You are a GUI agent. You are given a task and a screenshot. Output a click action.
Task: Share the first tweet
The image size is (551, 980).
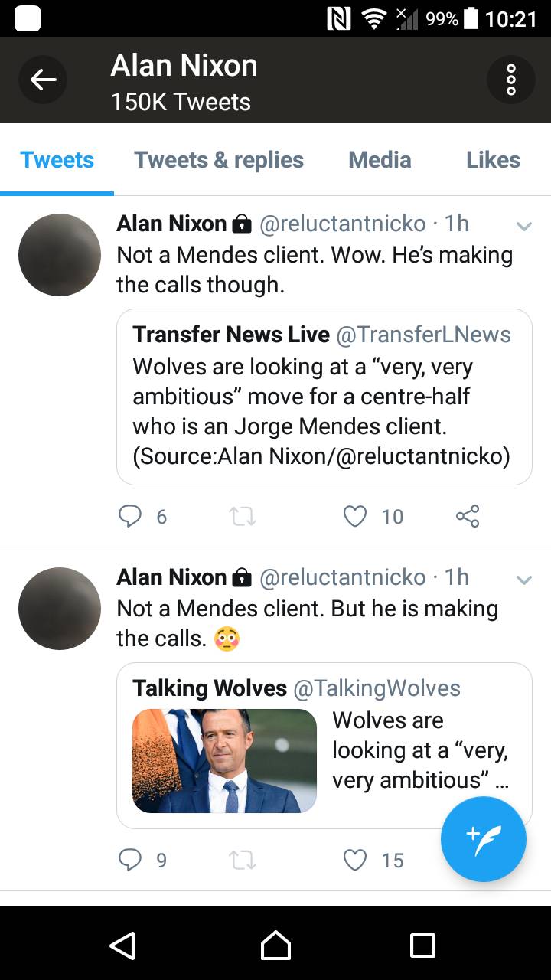(468, 517)
